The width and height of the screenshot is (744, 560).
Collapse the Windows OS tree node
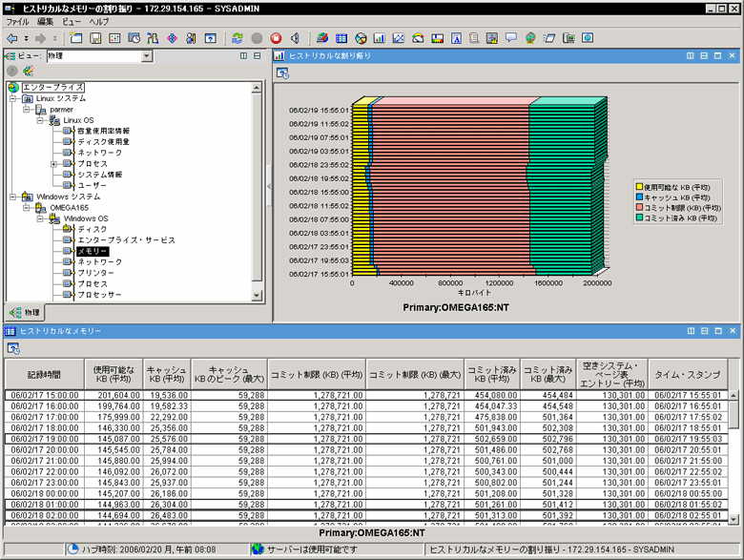(x=41, y=218)
